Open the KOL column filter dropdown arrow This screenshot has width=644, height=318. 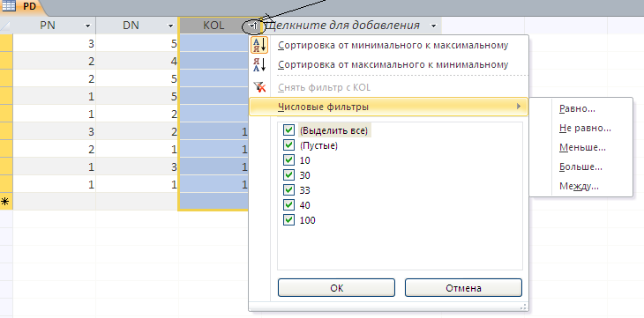[253, 26]
